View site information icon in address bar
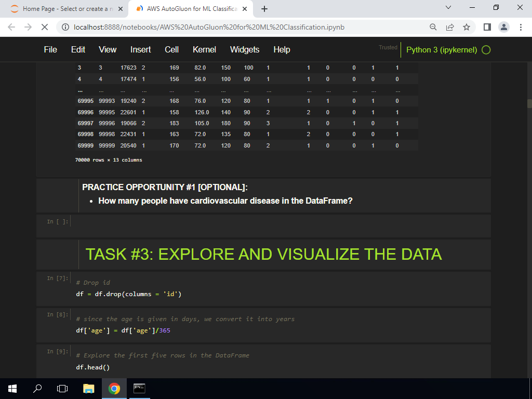The height and width of the screenshot is (399, 532). (65, 27)
